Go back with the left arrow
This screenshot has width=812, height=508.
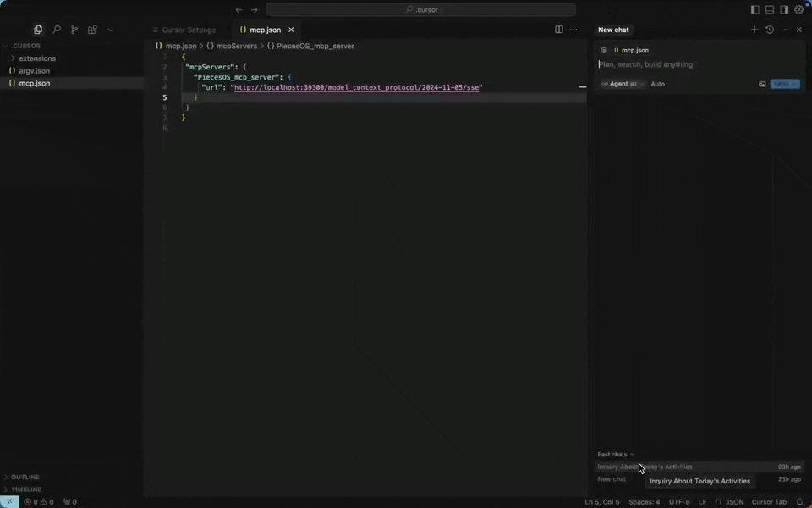[239, 10]
